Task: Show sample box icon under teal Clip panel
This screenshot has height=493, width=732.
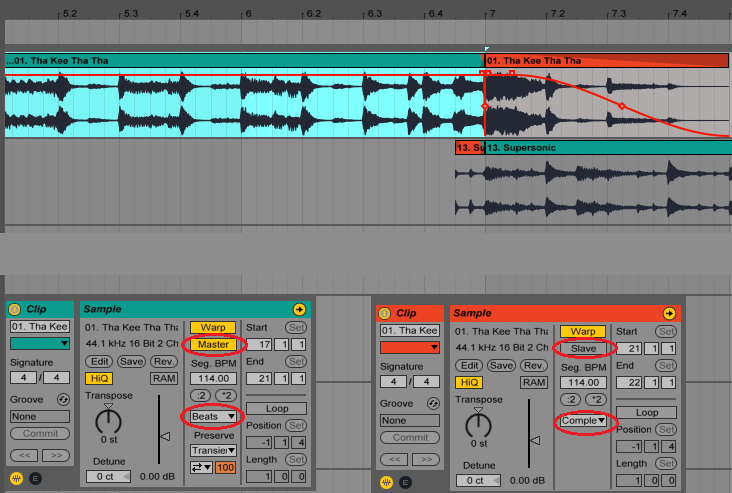Action: point(16,479)
